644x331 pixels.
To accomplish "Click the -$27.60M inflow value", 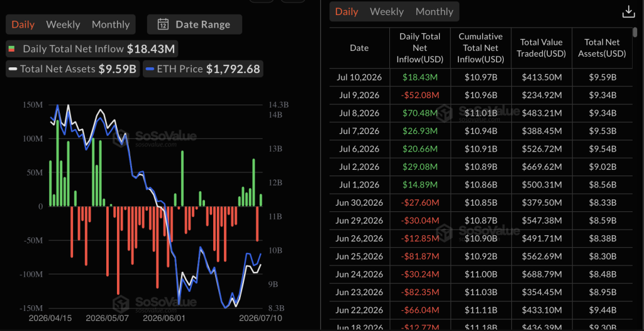I will 419,203.
